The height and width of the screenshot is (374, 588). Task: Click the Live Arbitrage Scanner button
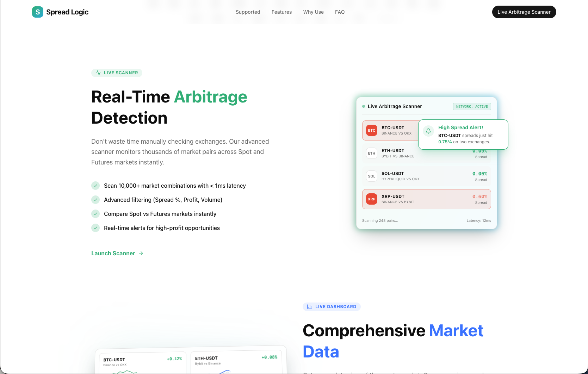524,12
